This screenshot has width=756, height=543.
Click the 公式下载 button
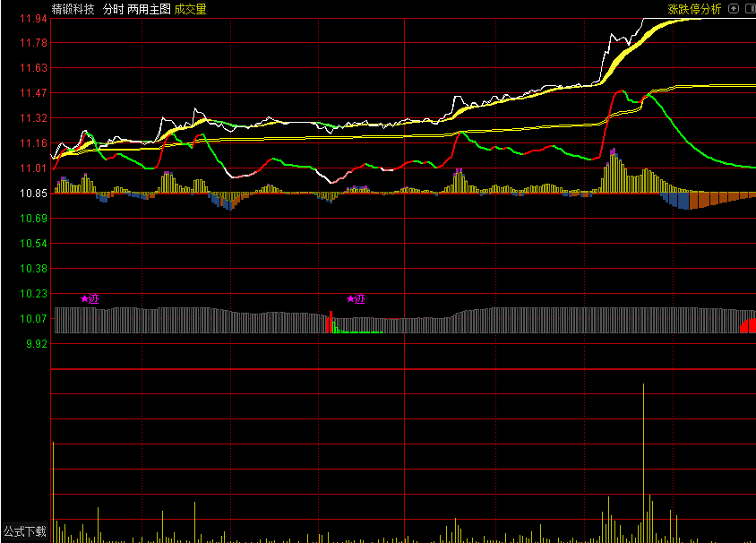pyautogui.click(x=25, y=531)
